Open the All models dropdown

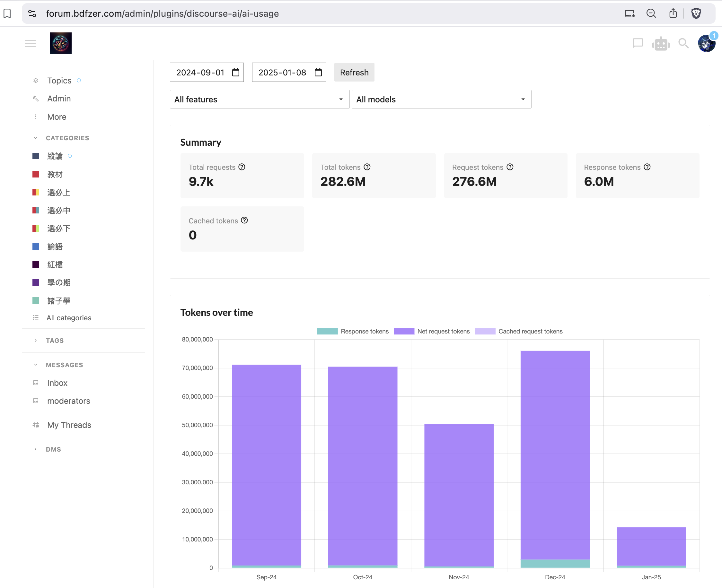tap(441, 99)
